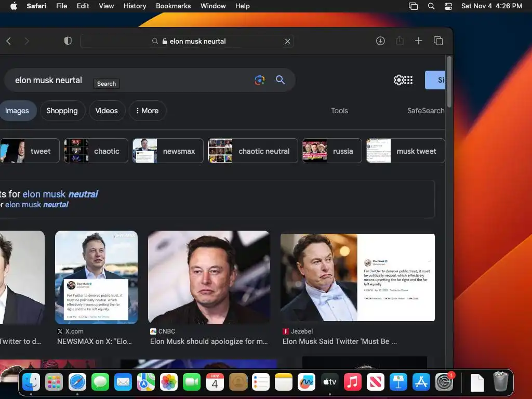
Task: Open Reminders from the Dock
Action: [x=261, y=382]
